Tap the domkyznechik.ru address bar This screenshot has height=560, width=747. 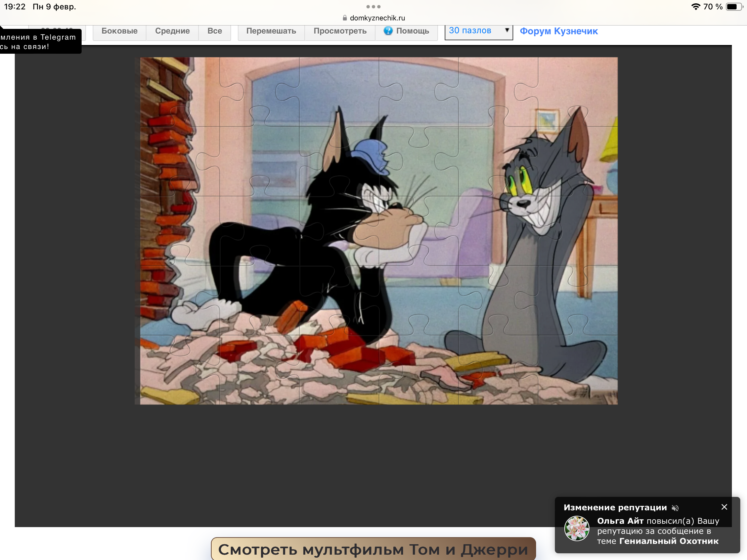377,18
